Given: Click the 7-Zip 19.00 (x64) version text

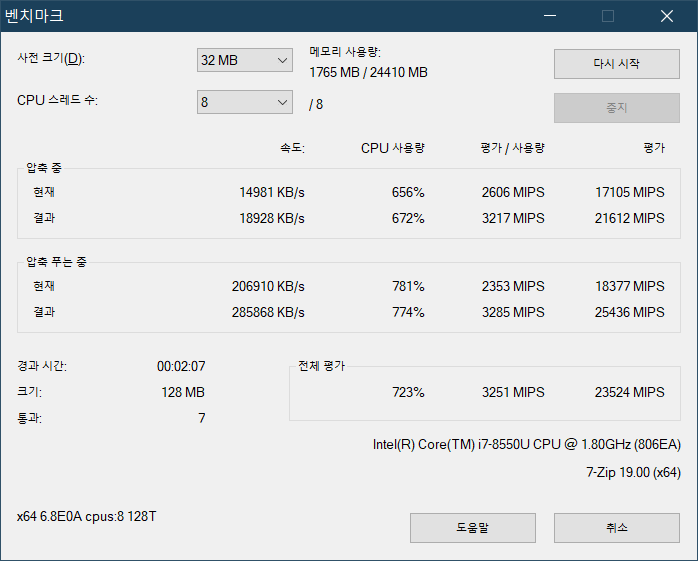Looking at the screenshot, I should (x=633, y=472).
